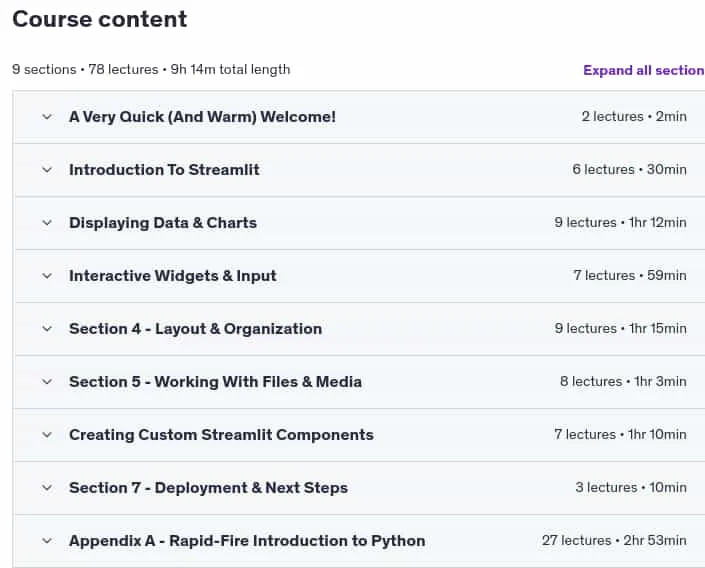
Task: Expand Section 4 Layout & Organization chevron
Action: coord(47,329)
